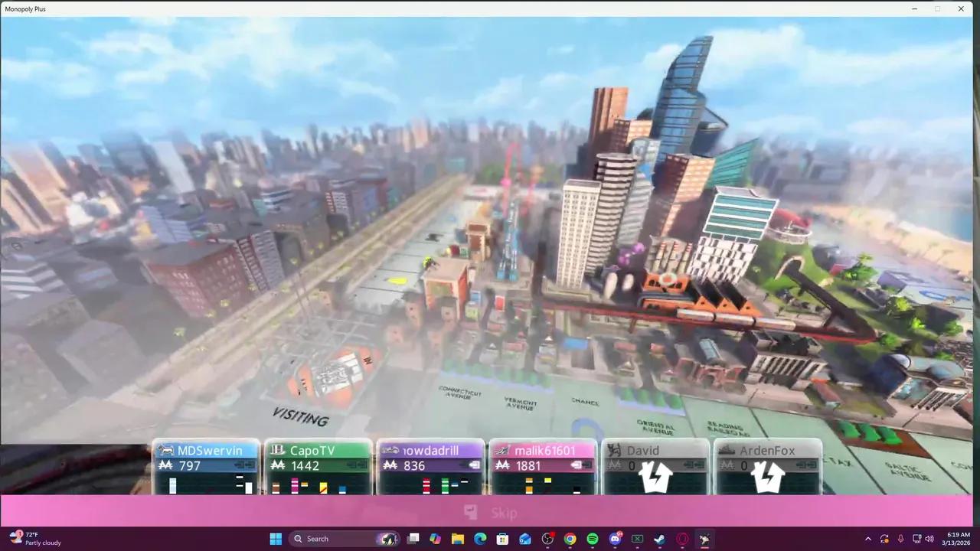The height and width of the screenshot is (551, 980).
Task: Open the volume control in system tray
Action: pyautogui.click(x=929, y=539)
